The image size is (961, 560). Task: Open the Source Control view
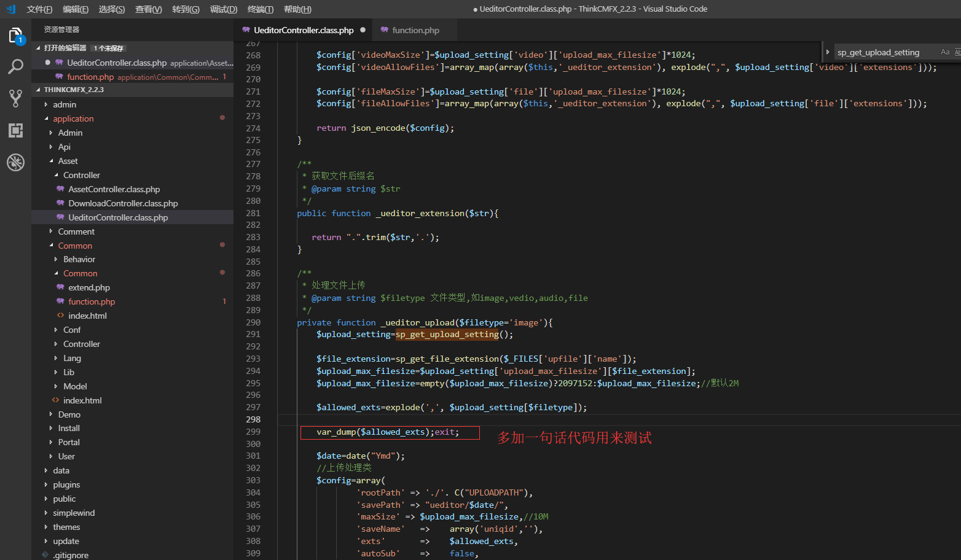pyautogui.click(x=15, y=98)
